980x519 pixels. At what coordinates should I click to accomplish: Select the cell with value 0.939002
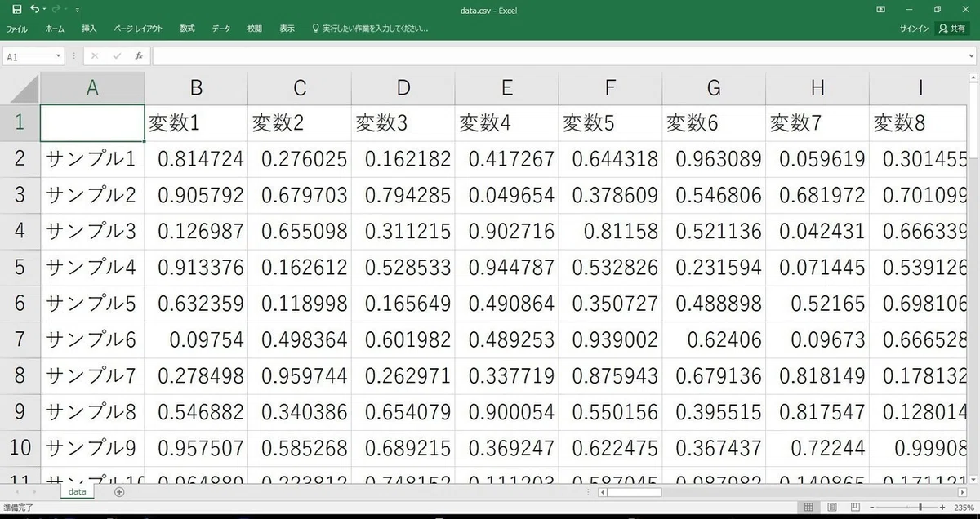610,339
